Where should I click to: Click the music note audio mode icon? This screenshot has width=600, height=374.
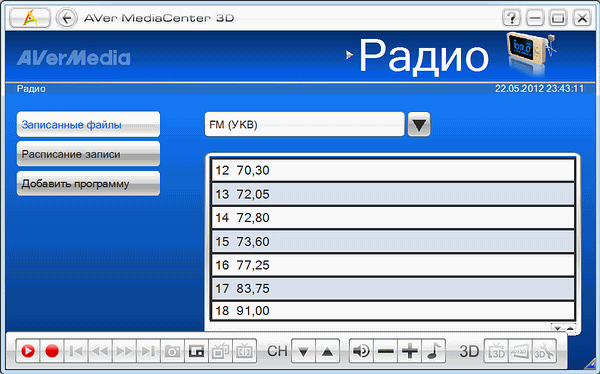[434, 351]
